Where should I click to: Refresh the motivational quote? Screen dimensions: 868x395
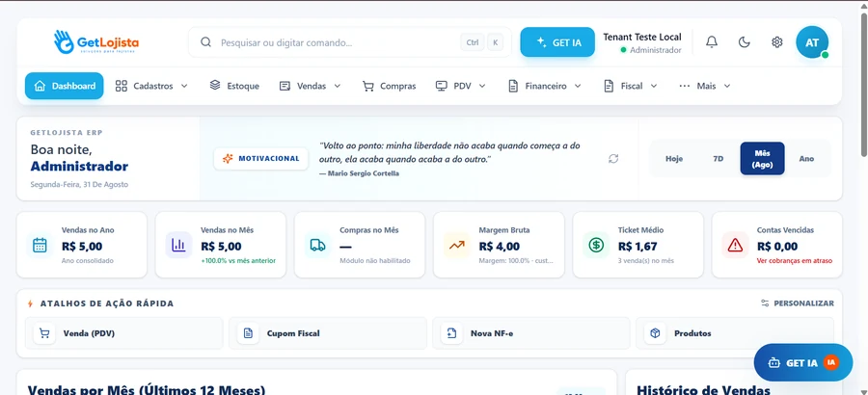coord(613,159)
